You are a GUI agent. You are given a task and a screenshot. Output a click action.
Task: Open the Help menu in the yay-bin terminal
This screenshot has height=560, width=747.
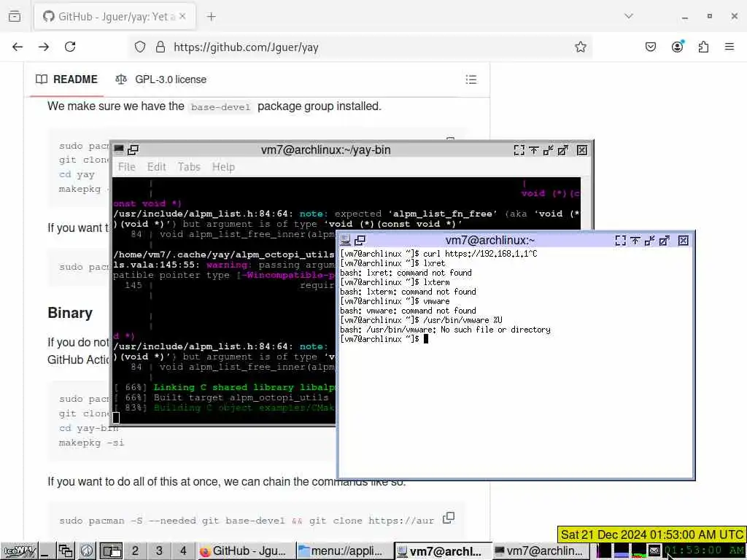(x=223, y=167)
